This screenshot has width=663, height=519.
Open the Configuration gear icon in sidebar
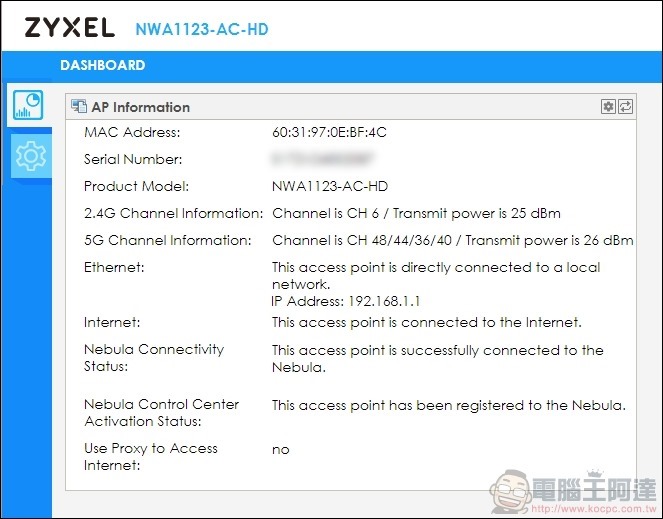pos(30,156)
